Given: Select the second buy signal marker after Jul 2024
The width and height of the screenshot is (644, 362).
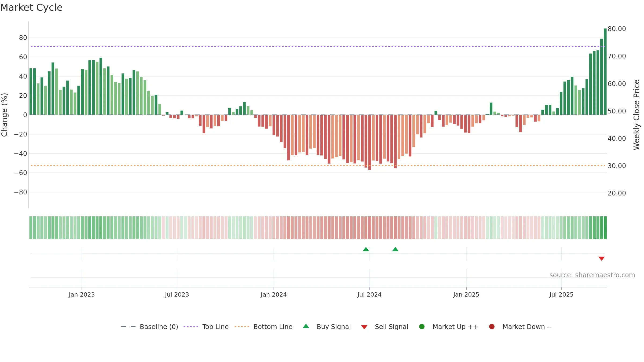Looking at the screenshot, I should [x=395, y=249].
